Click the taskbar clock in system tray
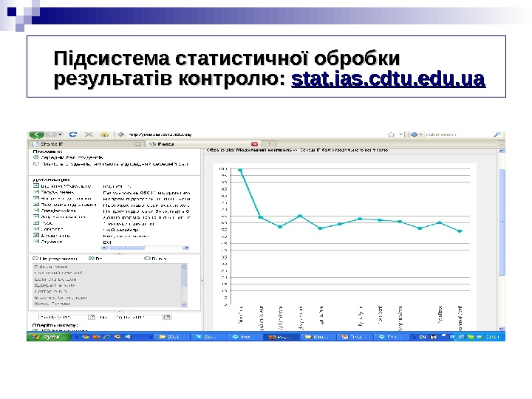532x399 pixels. click(x=493, y=337)
